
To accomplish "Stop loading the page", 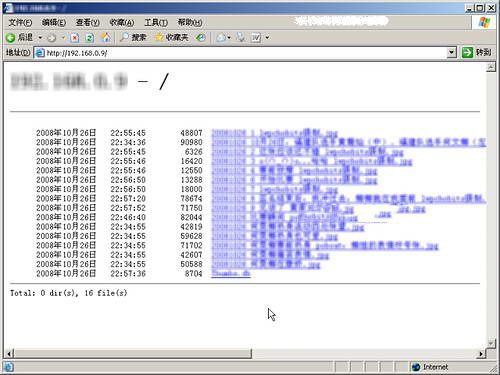I will 75,38.
